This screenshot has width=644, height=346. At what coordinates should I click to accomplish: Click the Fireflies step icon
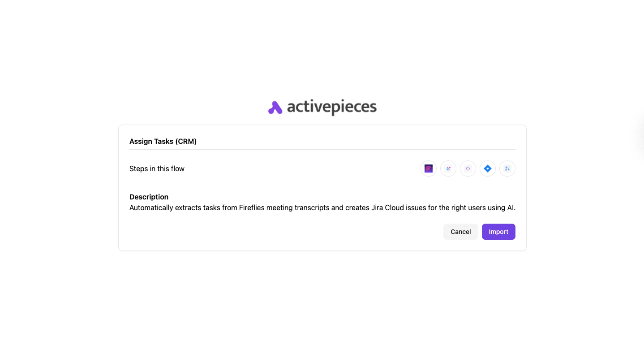click(x=429, y=169)
